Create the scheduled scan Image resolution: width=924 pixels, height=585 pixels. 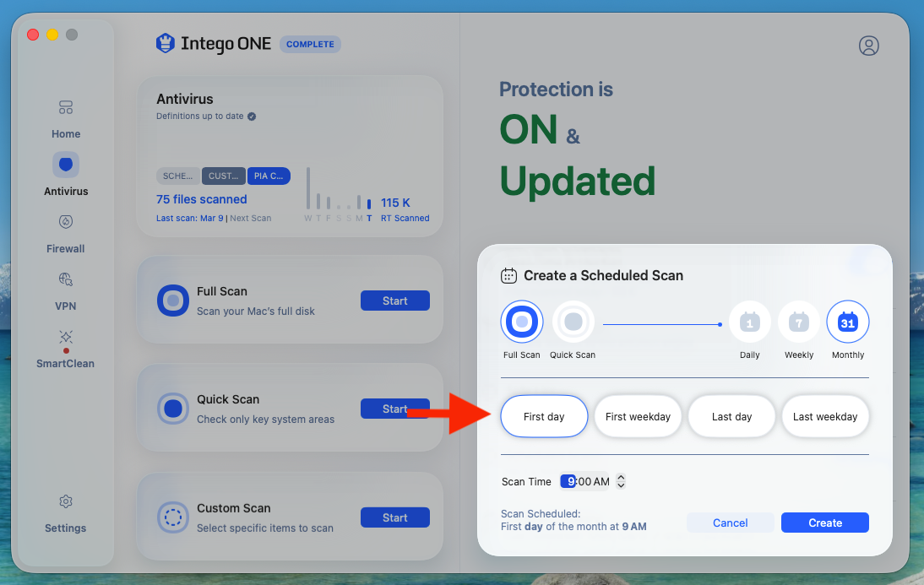[825, 523]
